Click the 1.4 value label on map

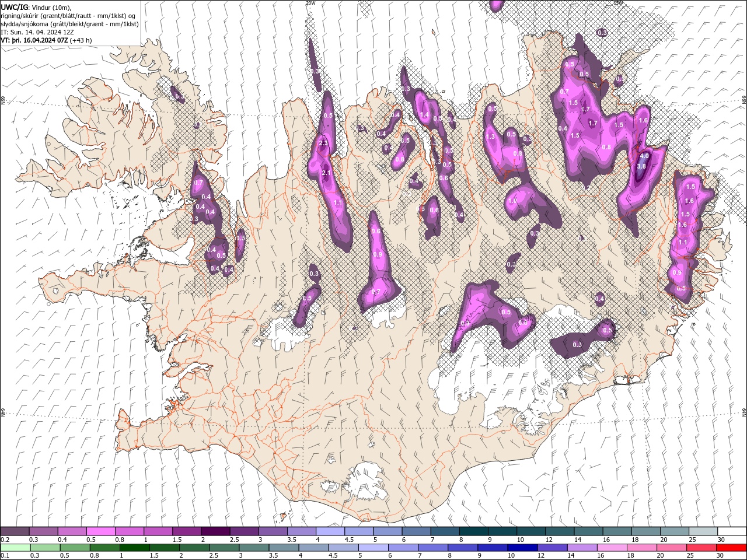[424, 115]
